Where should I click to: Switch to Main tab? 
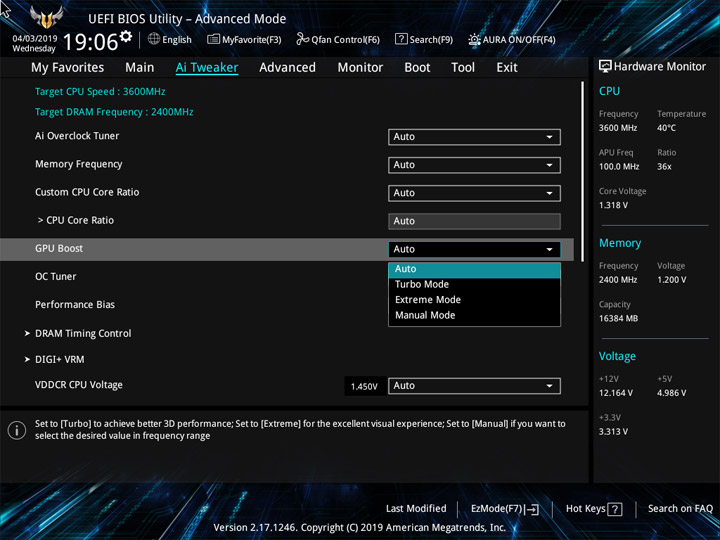pos(140,68)
